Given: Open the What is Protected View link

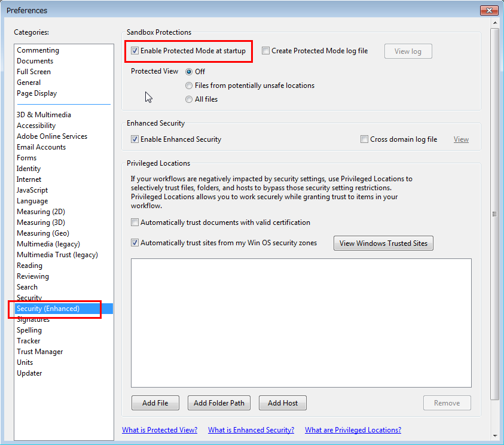Looking at the screenshot, I should click(x=159, y=429).
